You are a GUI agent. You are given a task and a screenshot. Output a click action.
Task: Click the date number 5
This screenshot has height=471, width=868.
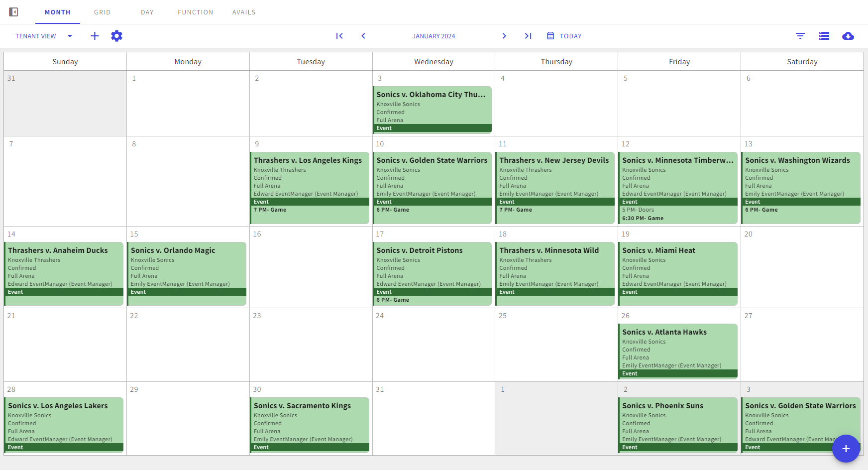click(x=626, y=78)
